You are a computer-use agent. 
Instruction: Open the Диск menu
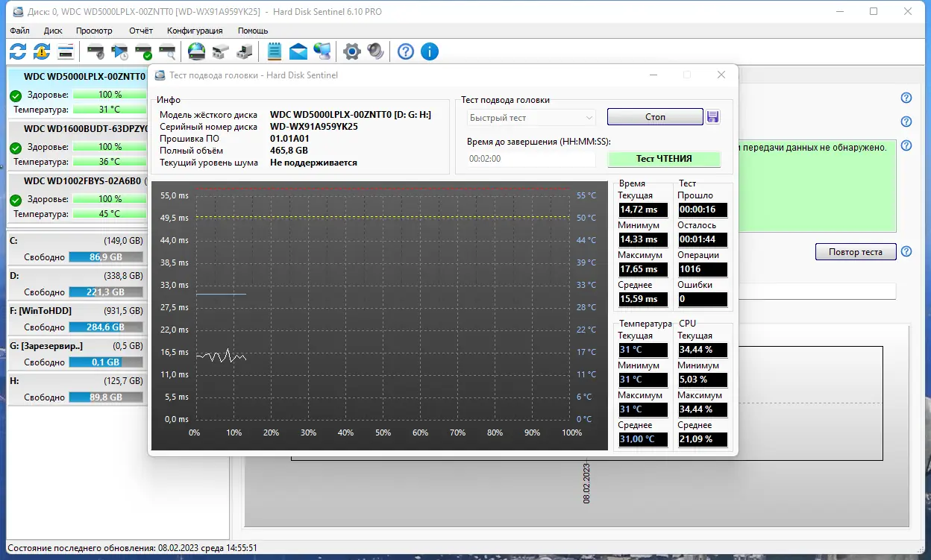[53, 31]
